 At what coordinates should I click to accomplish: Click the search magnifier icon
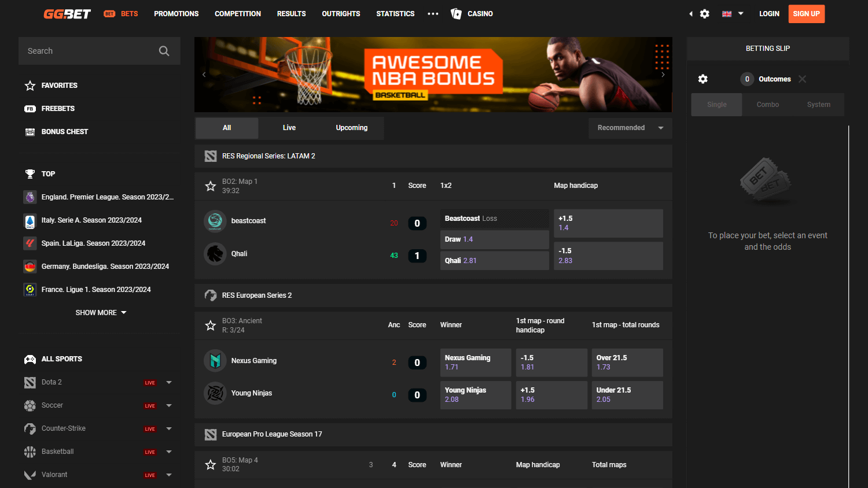click(x=164, y=51)
